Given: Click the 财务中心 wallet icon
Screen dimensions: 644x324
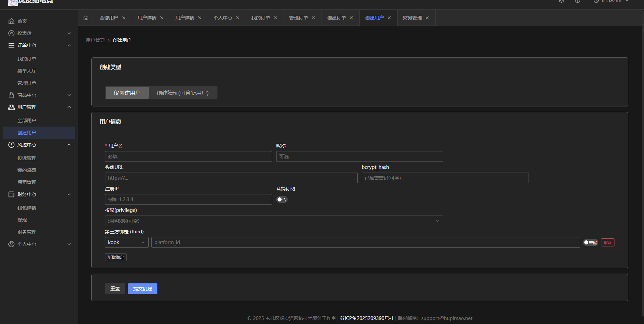Looking at the screenshot, I should pyautogui.click(x=11, y=194).
